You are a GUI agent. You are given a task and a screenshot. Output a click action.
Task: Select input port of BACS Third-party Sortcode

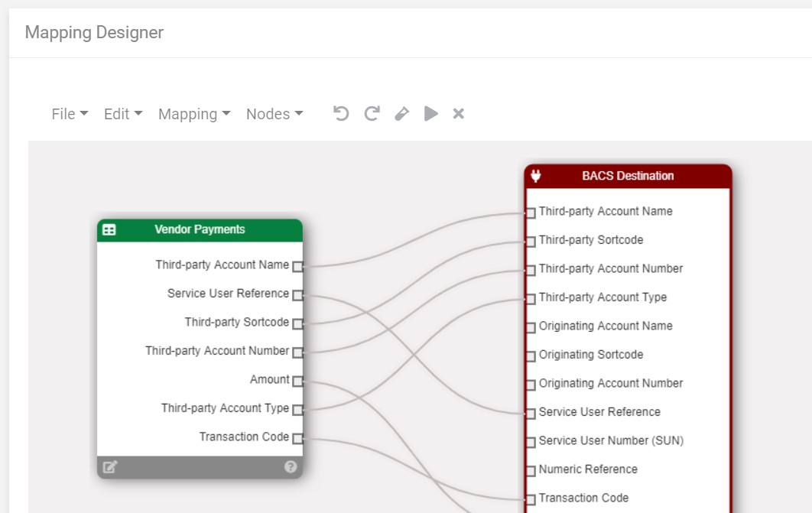pyautogui.click(x=531, y=242)
